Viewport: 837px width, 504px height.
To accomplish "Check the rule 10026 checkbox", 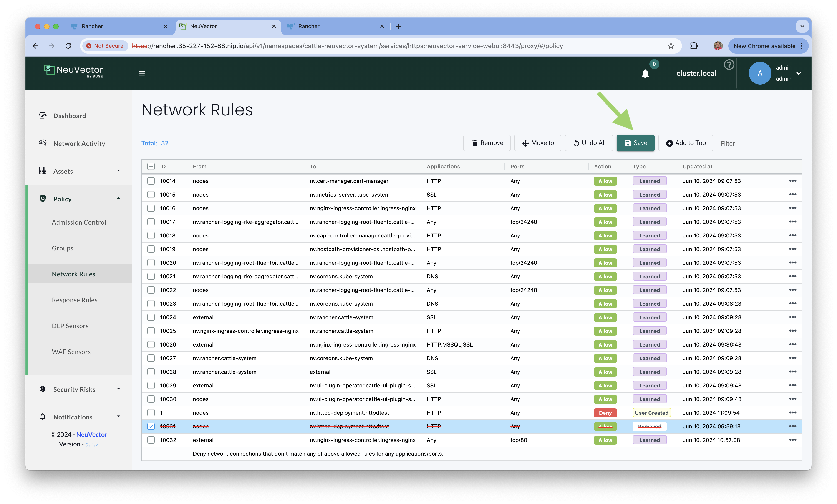I will point(151,344).
